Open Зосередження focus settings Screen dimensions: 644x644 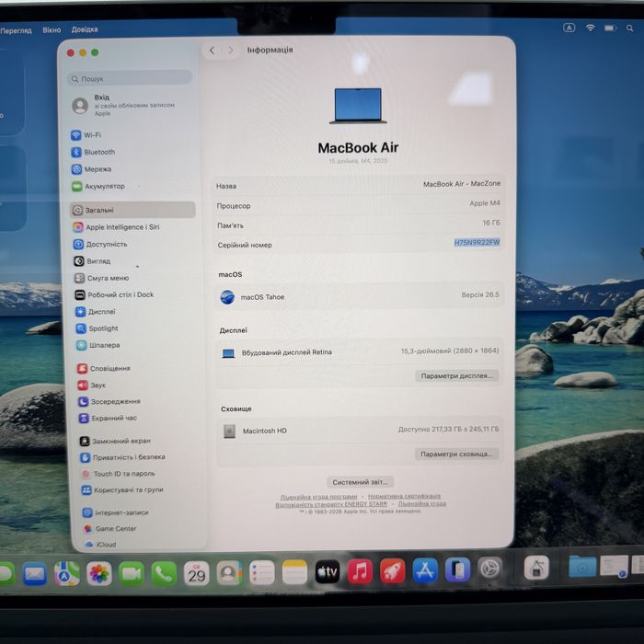(x=109, y=402)
